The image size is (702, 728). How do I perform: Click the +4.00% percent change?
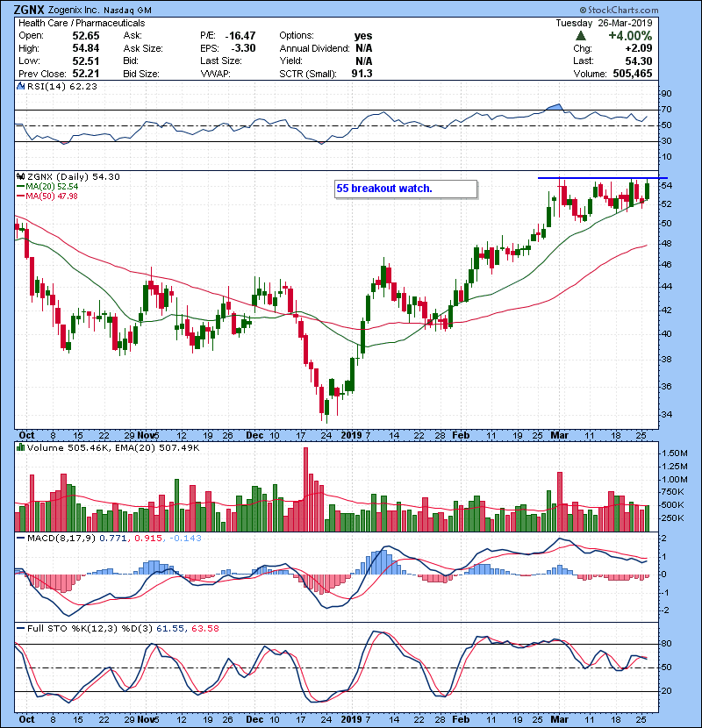630,36
